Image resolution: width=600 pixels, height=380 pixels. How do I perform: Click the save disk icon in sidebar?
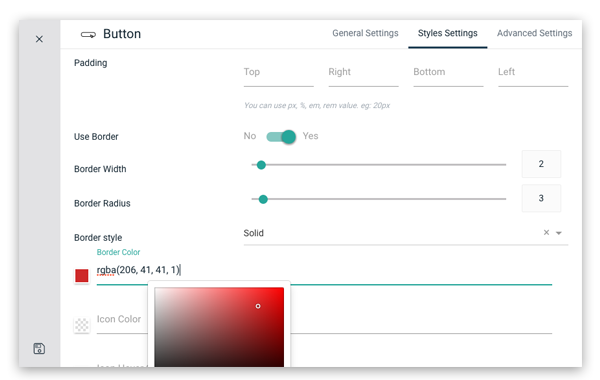(39, 348)
